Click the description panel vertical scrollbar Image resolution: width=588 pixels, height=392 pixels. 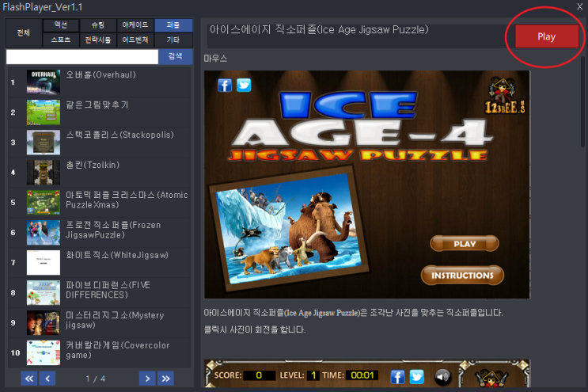582,101
